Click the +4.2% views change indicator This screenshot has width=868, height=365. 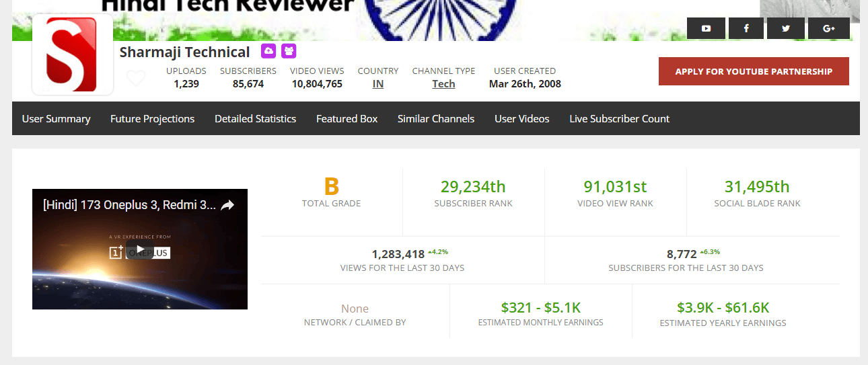(438, 252)
